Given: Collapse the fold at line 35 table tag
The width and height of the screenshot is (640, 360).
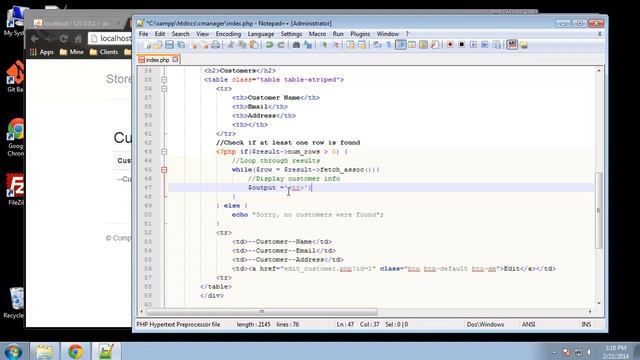Looking at the screenshot, I should click(164, 80).
